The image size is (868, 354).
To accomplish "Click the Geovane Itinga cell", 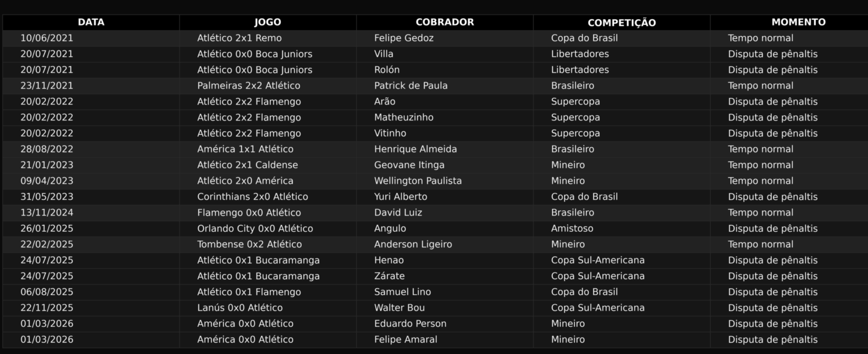I will 409,165.
